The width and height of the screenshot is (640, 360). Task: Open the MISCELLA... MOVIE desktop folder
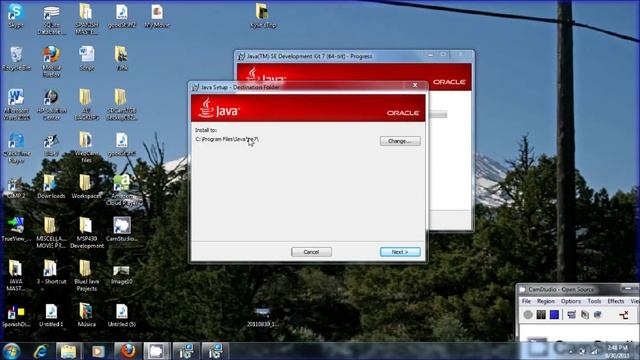pos(51,233)
